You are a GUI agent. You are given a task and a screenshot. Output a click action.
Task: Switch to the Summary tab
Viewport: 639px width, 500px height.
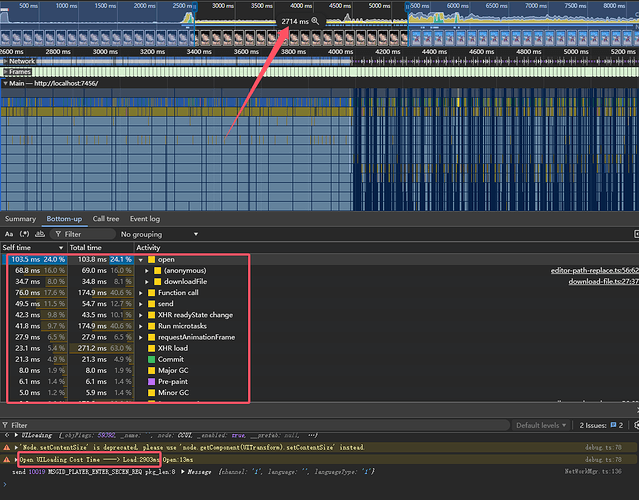[20, 219]
